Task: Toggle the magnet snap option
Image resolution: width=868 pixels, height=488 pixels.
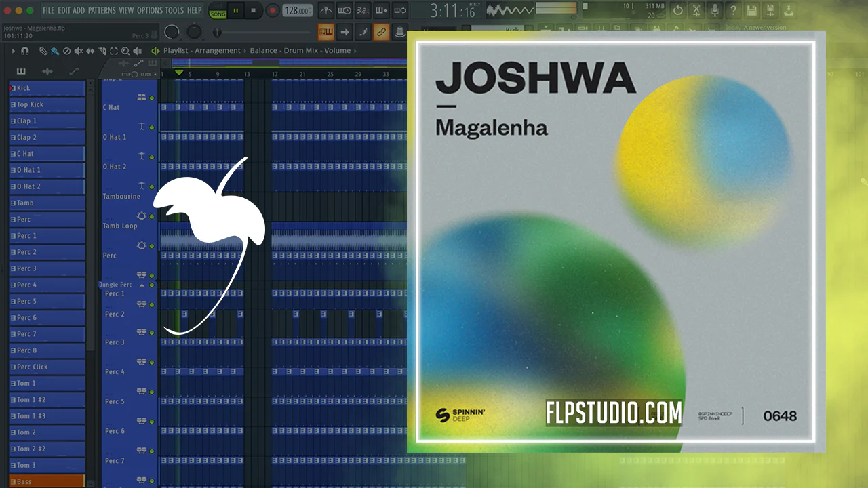Action: [x=25, y=51]
